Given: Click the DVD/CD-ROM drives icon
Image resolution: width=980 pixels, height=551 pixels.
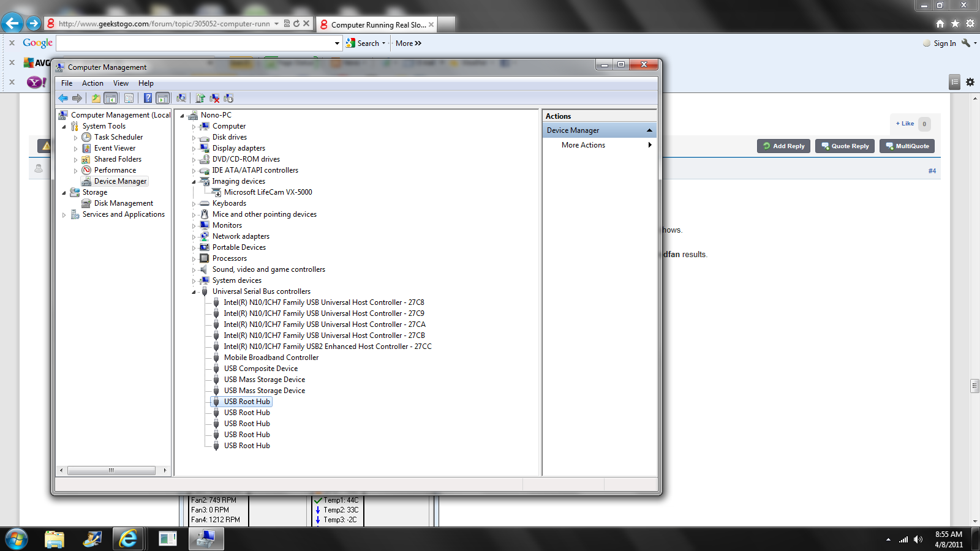Looking at the screenshot, I should click(205, 159).
